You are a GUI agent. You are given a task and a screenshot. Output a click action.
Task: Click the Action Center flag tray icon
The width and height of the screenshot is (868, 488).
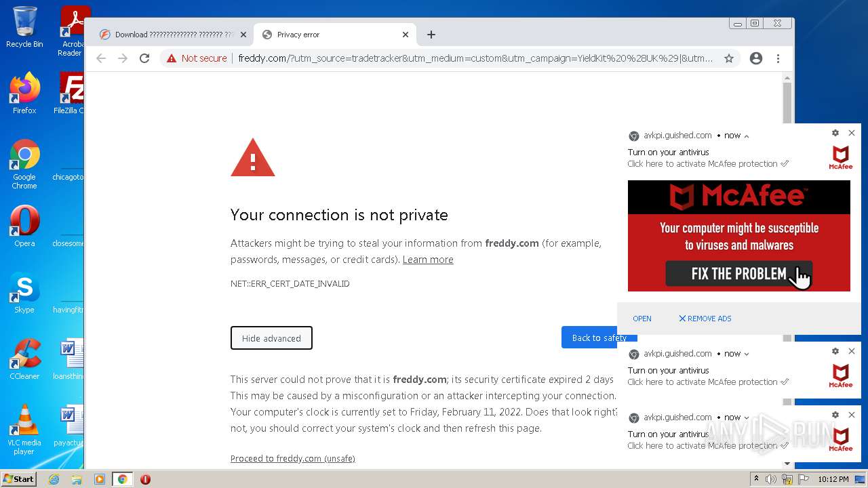pyautogui.click(x=804, y=479)
